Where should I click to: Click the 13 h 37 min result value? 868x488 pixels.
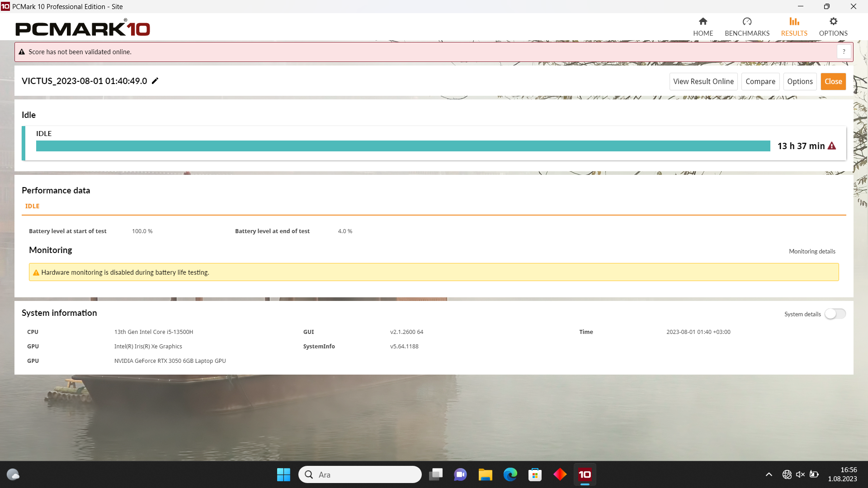pos(801,146)
